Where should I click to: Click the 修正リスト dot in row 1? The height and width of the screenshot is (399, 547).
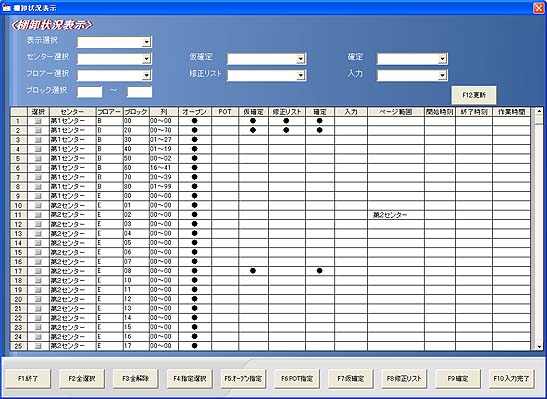tap(286, 121)
